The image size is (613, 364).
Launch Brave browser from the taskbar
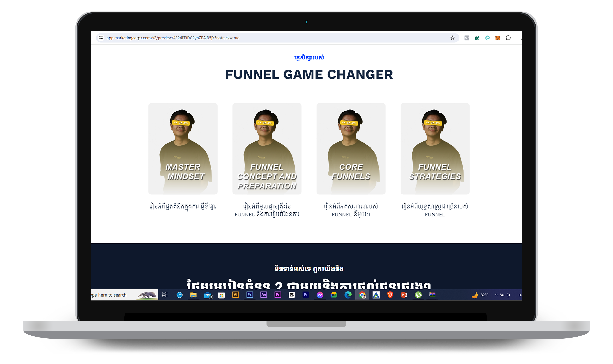pyautogui.click(x=390, y=295)
